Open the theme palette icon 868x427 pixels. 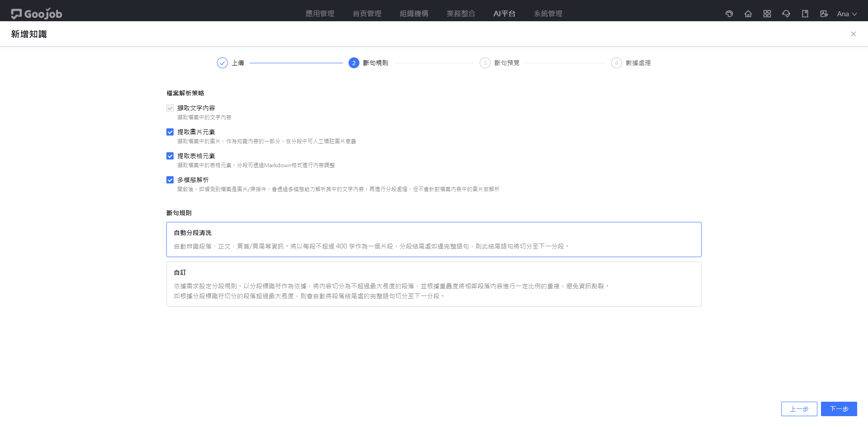[729, 14]
